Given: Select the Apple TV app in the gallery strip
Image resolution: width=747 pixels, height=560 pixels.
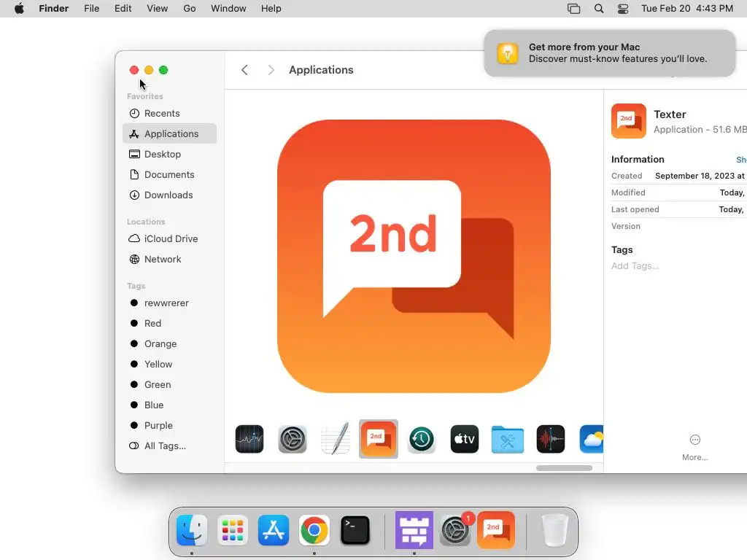Looking at the screenshot, I should tap(465, 439).
